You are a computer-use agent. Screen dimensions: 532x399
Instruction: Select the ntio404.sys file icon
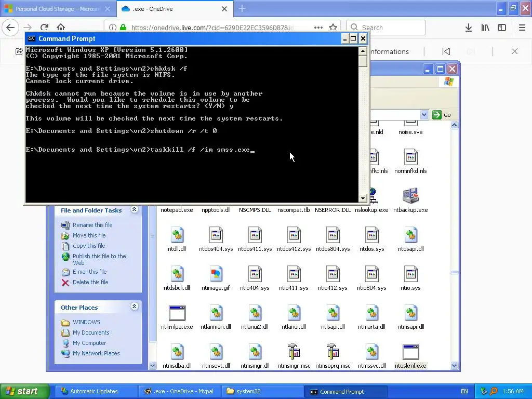click(255, 274)
